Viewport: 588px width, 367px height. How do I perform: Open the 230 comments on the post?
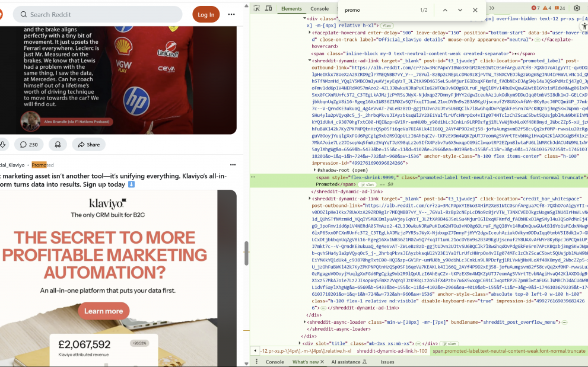(x=29, y=144)
